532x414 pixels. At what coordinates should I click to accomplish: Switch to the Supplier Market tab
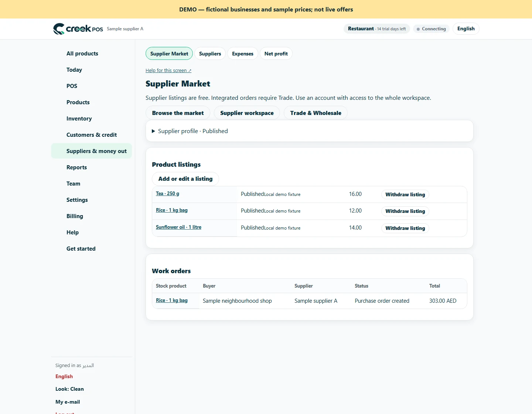[x=169, y=54]
